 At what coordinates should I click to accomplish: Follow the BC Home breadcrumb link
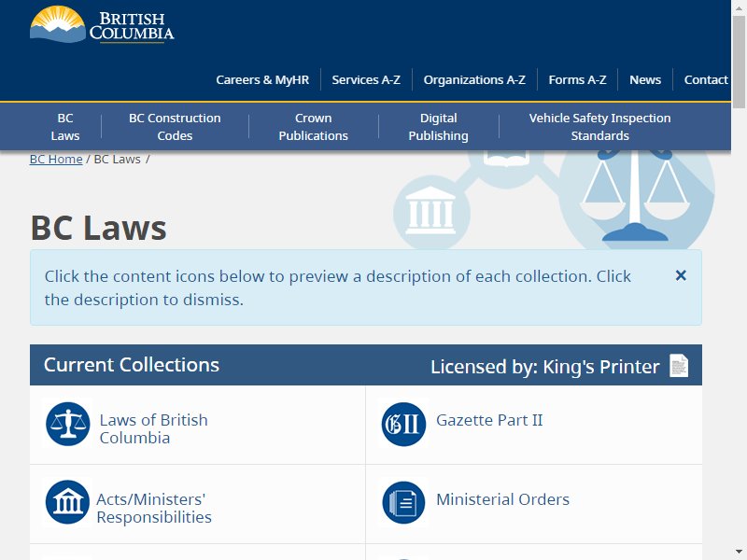tap(56, 159)
